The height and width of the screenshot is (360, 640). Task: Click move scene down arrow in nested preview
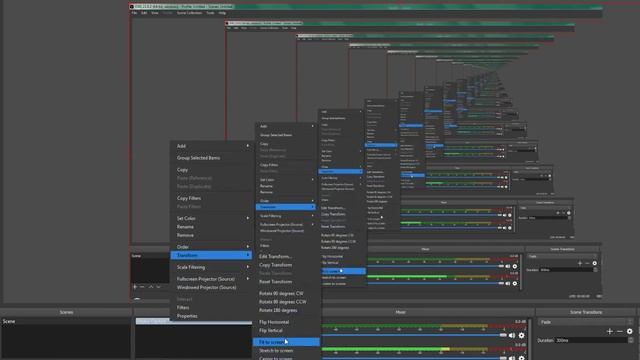[158, 287]
